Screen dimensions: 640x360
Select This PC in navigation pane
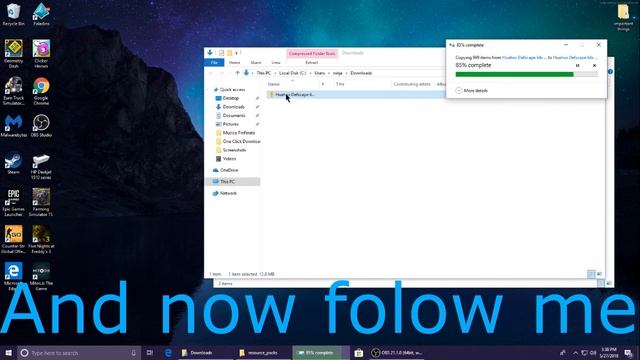232,182
